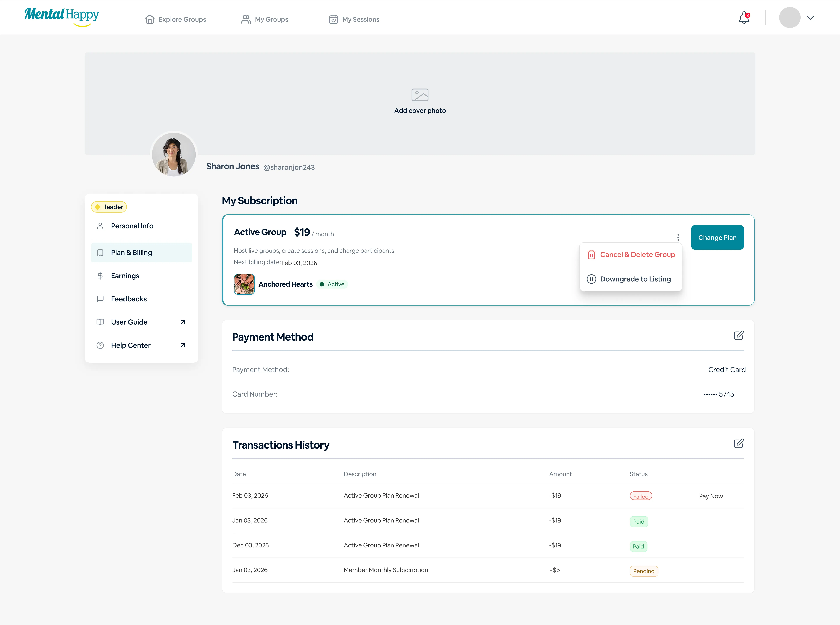
Task: Click the Transactions History edit icon
Action: click(x=739, y=443)
